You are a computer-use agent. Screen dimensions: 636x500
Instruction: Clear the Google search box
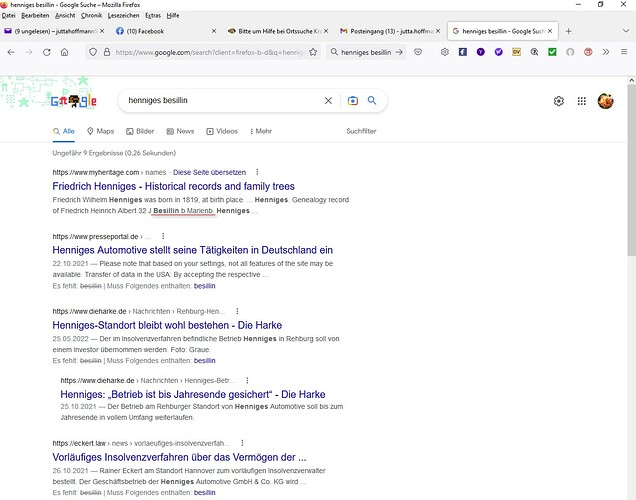[x=328, y=101]
